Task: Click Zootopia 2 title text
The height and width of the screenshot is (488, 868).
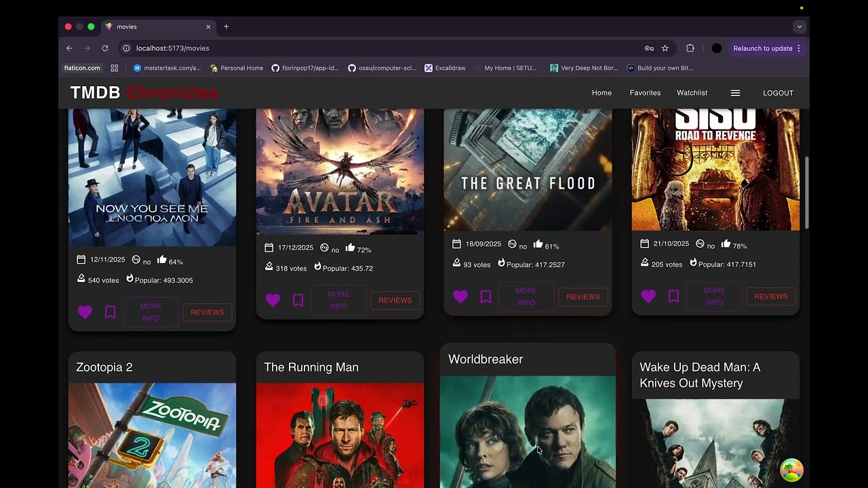Action: (104, 367)
